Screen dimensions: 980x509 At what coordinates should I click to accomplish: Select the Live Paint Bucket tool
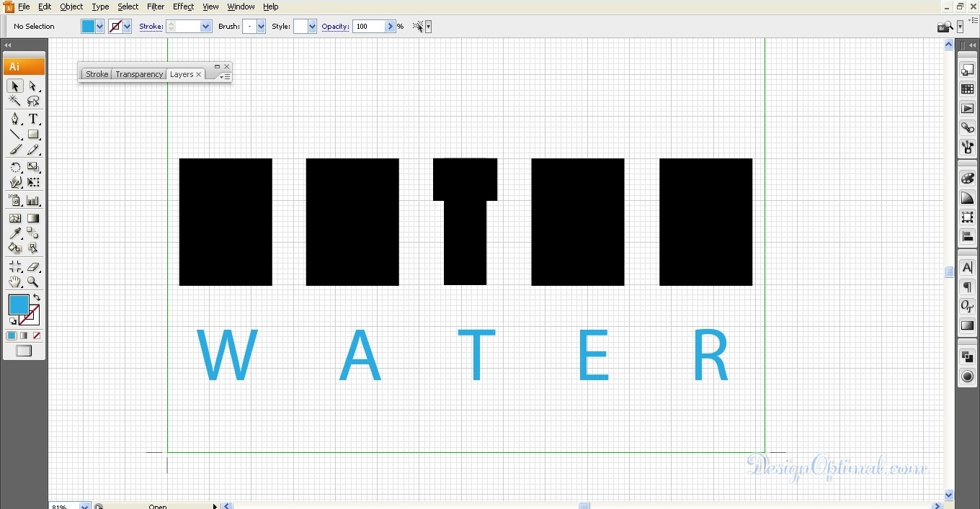(15, 248)
